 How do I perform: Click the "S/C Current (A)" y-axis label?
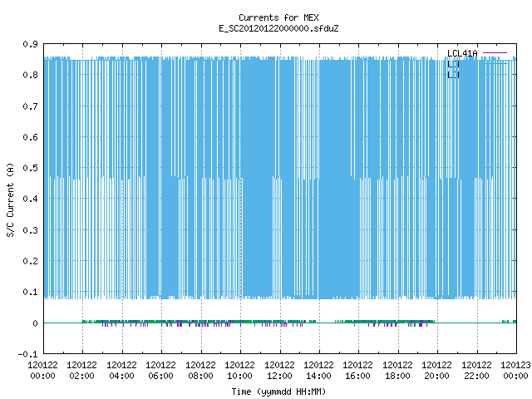[10, 199]
